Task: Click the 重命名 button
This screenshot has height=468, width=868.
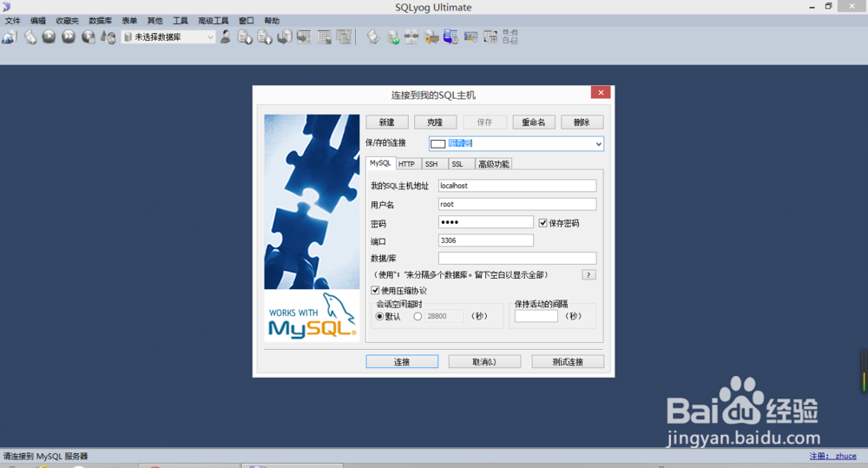Action: pos(534,122)
